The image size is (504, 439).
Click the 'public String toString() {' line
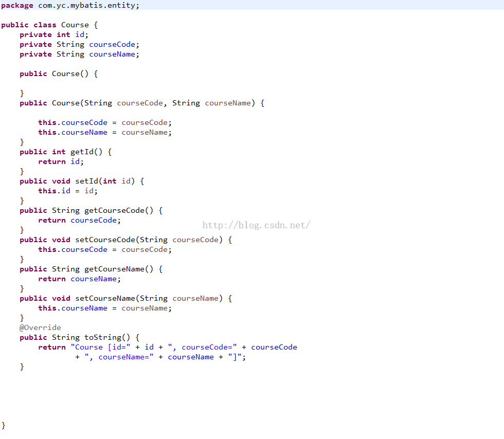click(79, 337)
